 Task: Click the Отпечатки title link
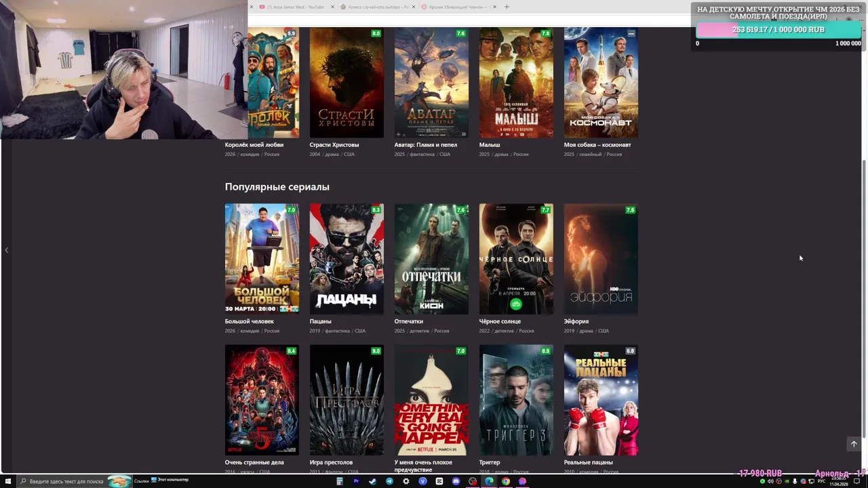pyautogui.click(x=409, y=321)
